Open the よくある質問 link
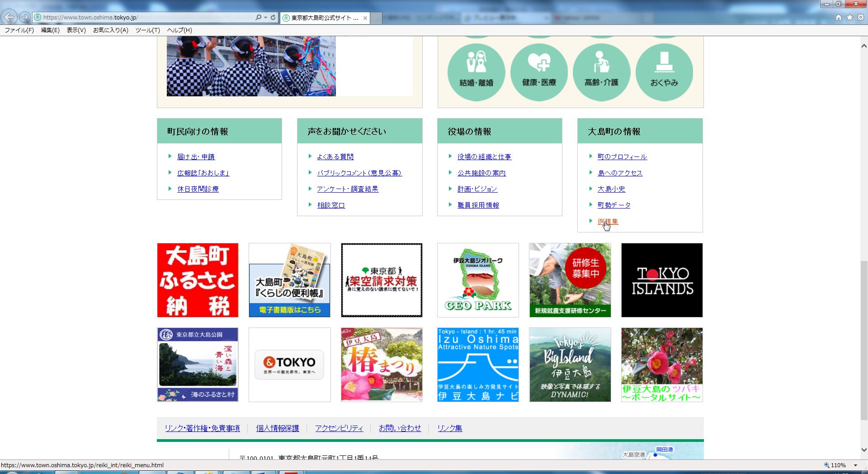This screenshot has height=474, width=868. 335,157
